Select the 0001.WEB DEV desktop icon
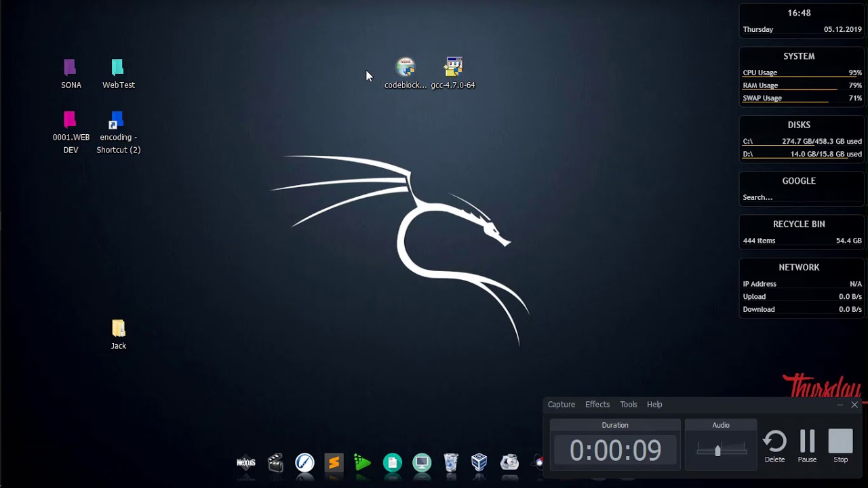 coord(71,133)
